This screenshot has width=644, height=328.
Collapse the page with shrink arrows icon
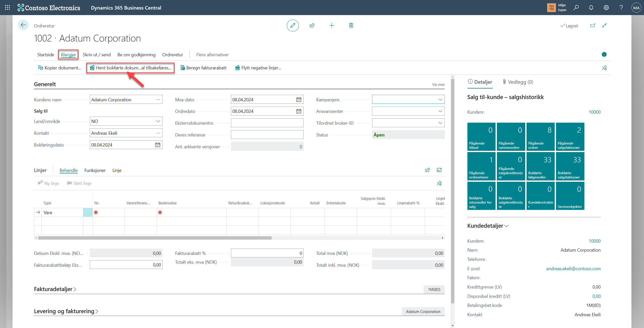click(604, 25)
